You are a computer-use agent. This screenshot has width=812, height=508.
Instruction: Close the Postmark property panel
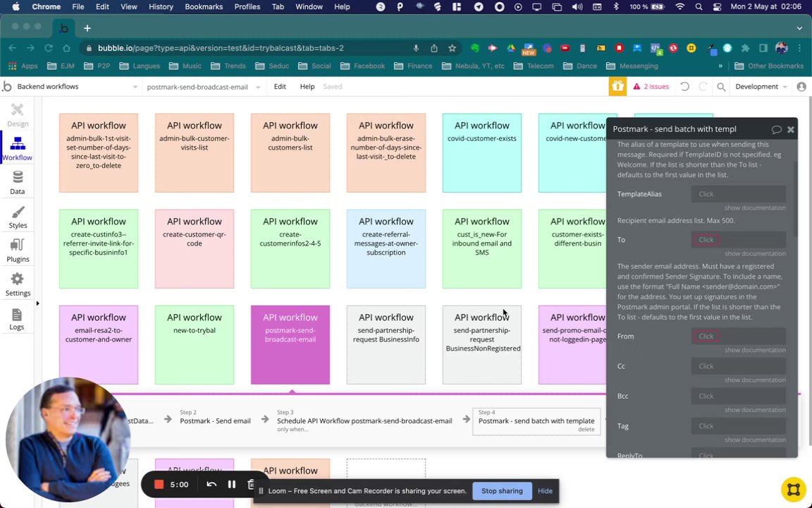(x=791, y=130)
